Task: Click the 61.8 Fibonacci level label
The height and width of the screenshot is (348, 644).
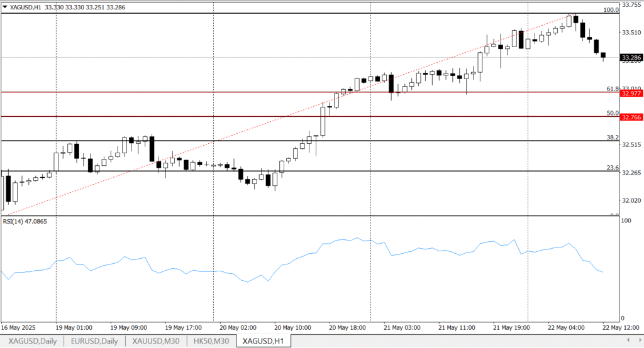Action: click(x=612, y=89)
